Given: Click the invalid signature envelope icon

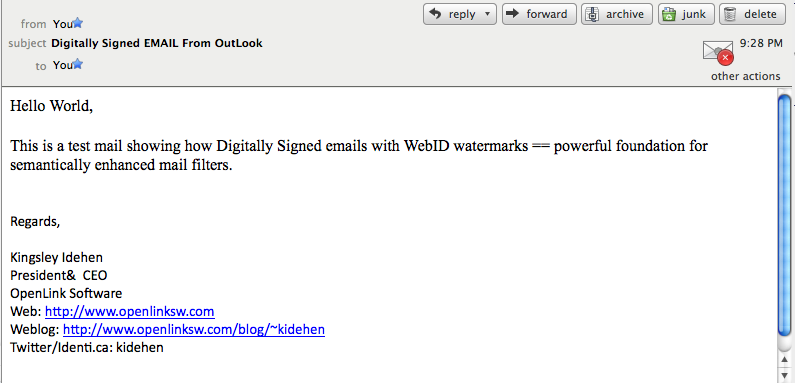Looking at the screenshot, I should coord(718,52).
